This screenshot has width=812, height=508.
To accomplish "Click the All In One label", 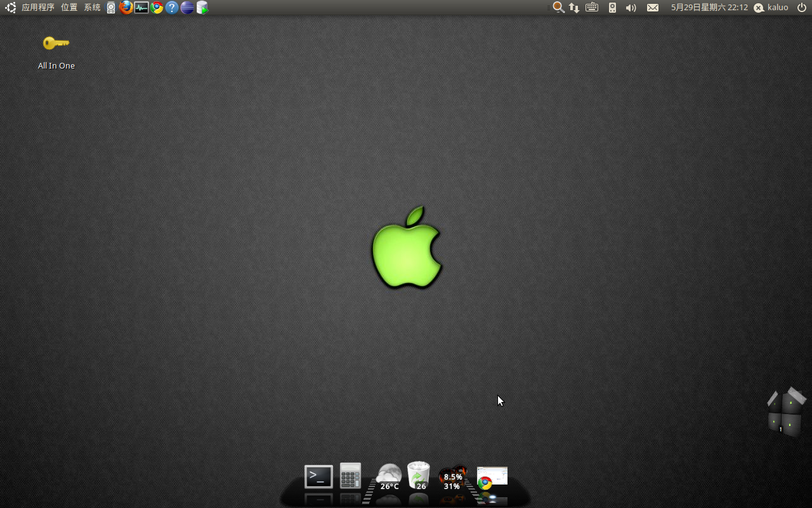I will (56, 66).
